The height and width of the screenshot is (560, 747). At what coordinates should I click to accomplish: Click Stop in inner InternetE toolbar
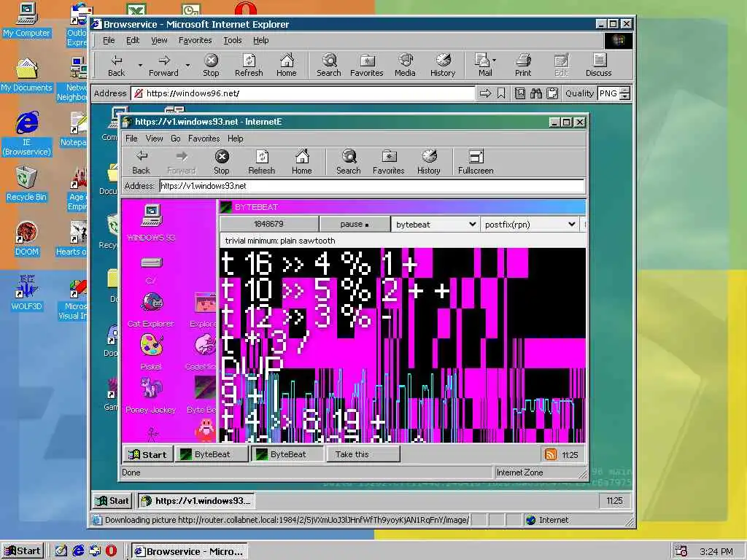222,163
